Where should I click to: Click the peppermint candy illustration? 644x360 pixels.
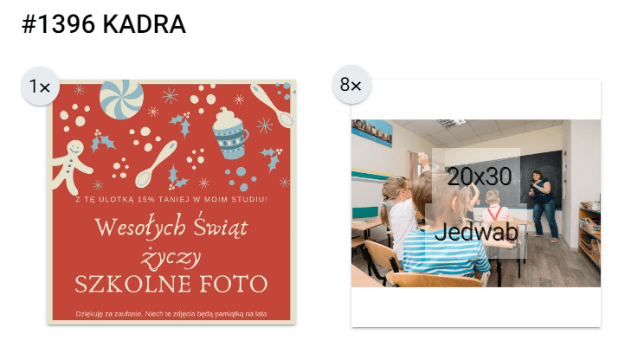pyautogui.click(x=121, y=100)
